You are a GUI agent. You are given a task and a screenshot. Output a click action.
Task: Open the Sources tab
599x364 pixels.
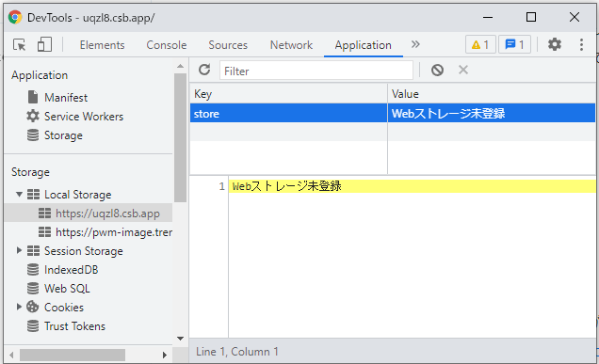coord(228,45)
